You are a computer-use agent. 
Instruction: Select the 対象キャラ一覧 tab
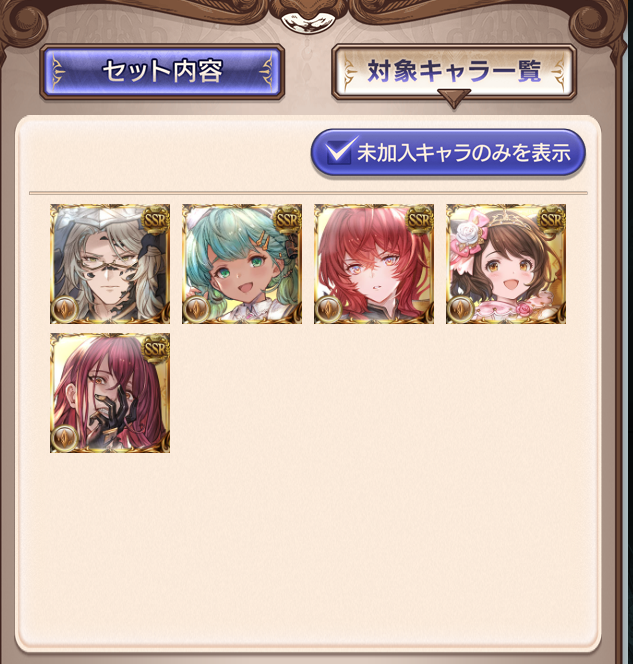(454, 71)
